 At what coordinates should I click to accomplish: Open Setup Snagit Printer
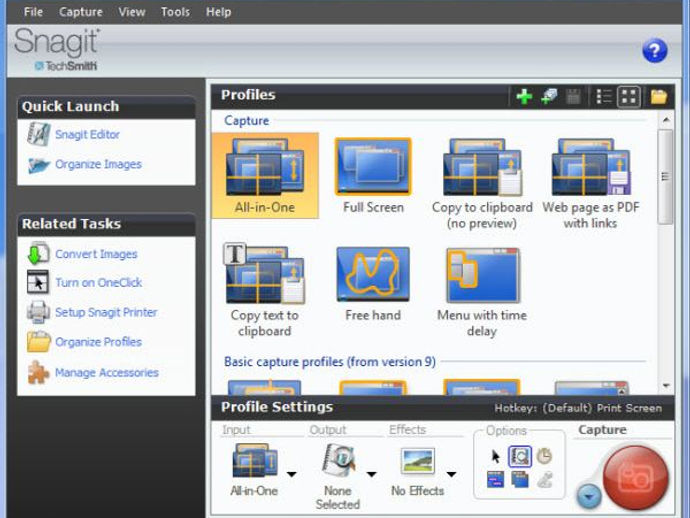[106, 312]
